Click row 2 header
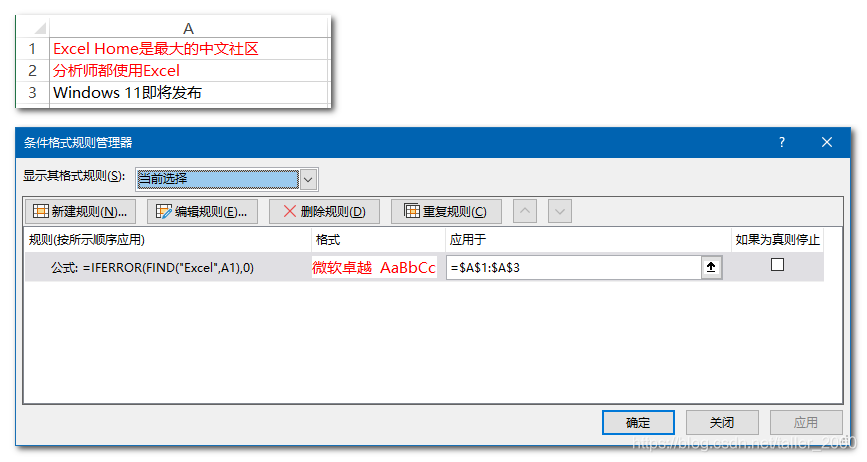The height and width of the screenshot is (462, 867). (33, 71)
